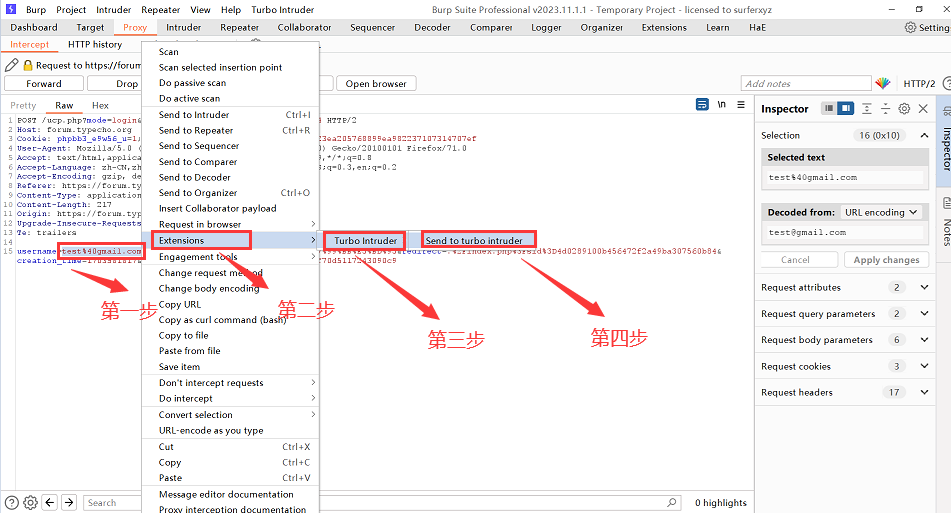Switch Inspector to the single-column layout icon

pyautogui.click(x=828, y=109)
